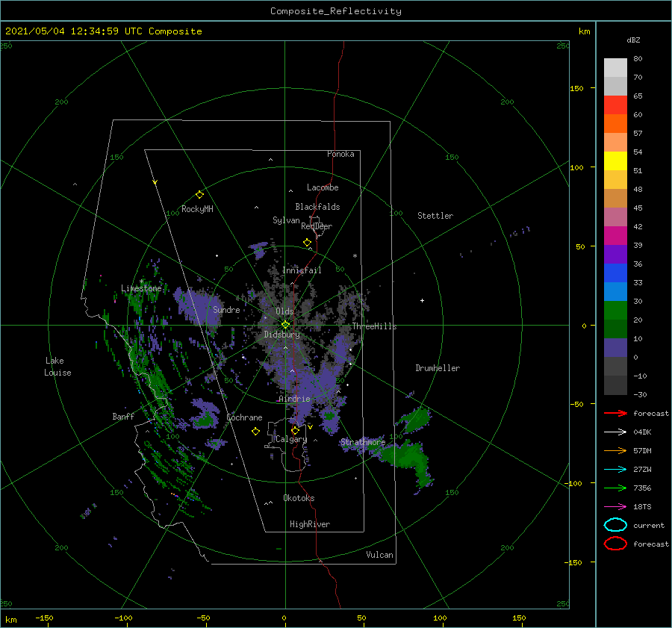Click the Vulcan town label
The height and width of the screenshot is (628, 672).
[380, 555]
